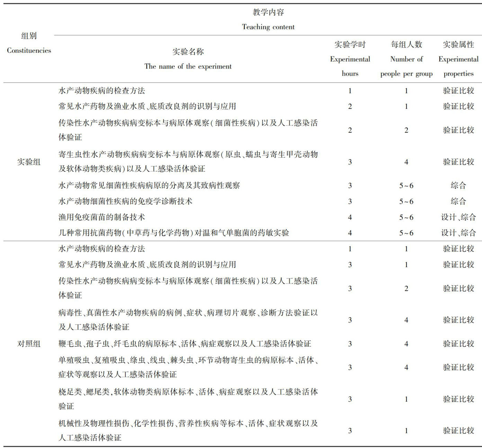Select the 实验组 group label
Screen dimensions: 482x448
click(29, 162)
